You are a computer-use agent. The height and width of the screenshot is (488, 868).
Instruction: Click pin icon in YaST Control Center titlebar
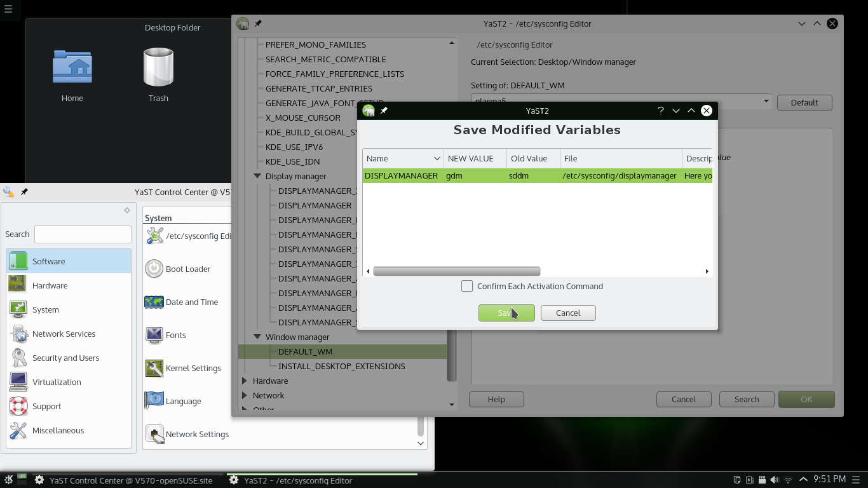(x=24, y=191)
